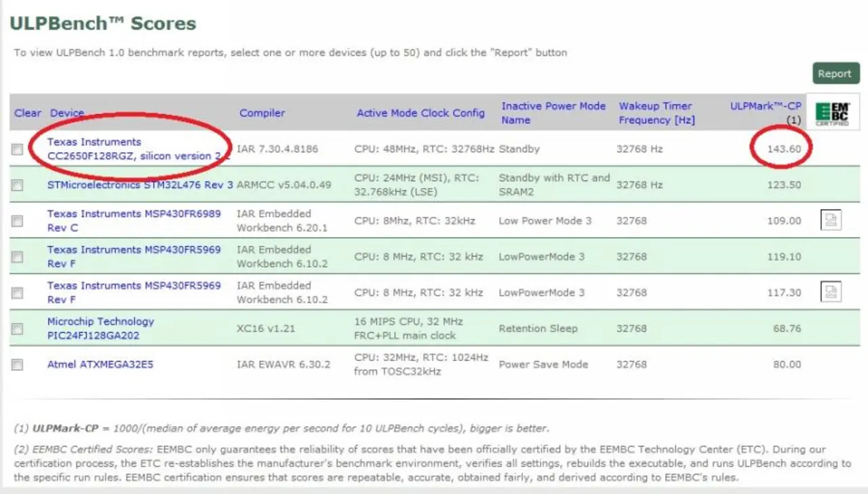The width and height of the screenshot is (868, 494).
Task: Open Texas Instruments MSP430FR6989 Rev C link
Action: pos(134,221)
